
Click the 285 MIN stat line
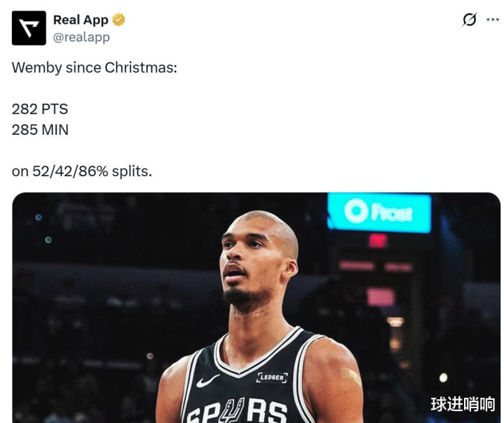(40, 130)
